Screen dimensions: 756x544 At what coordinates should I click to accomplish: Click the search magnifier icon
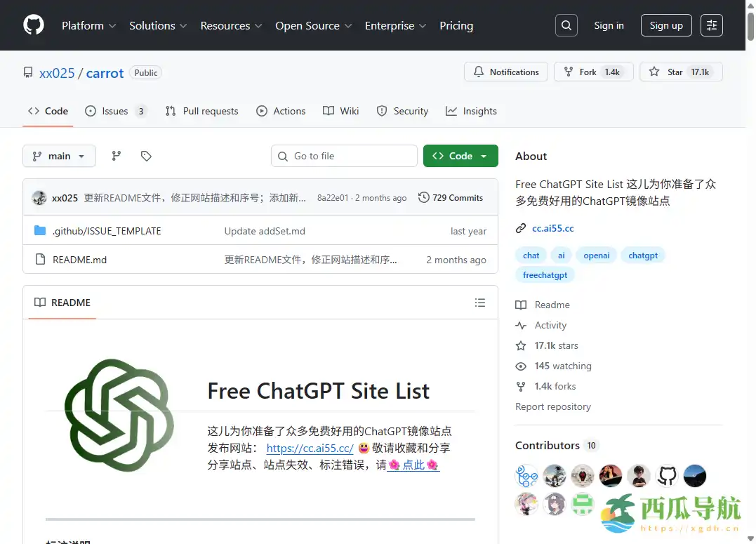tap(566, 25)
